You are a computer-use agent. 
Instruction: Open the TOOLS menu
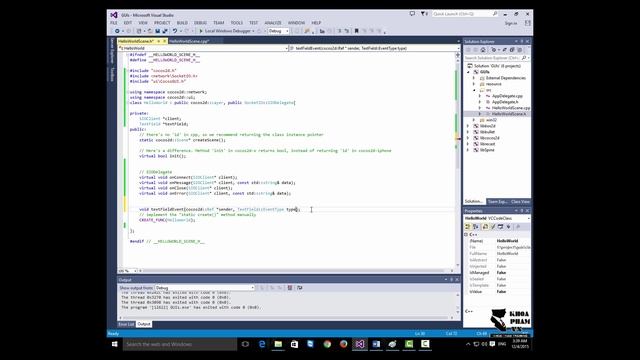tap(237, 23)
